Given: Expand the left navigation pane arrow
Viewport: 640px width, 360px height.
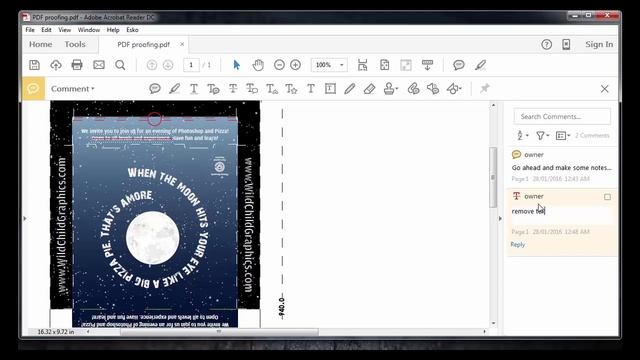Looking at the screenshot, I should pos(25,218).
